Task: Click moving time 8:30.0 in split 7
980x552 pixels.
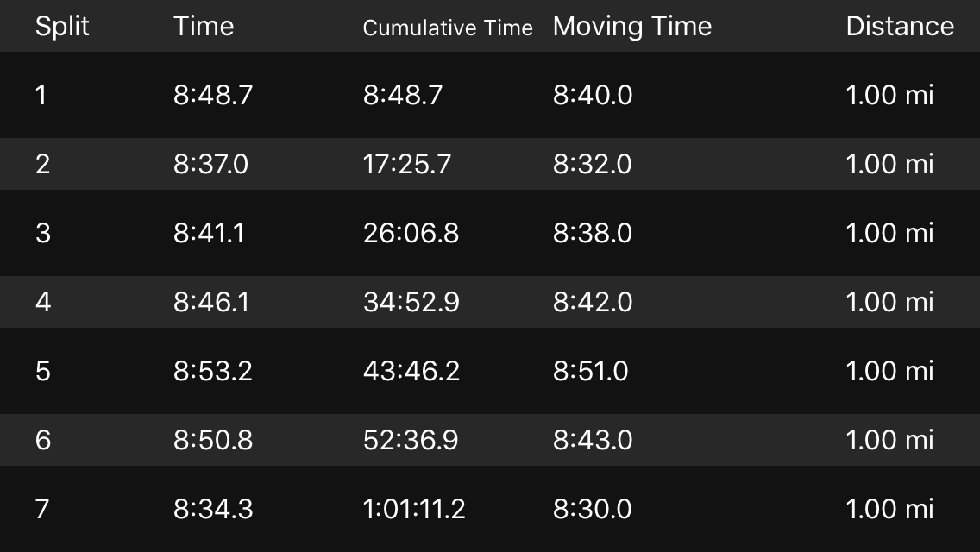Action: coord(593,509)
